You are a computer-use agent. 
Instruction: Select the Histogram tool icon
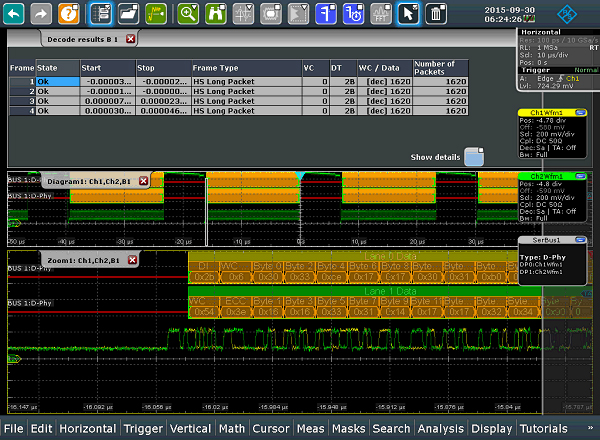pos(298,14)
